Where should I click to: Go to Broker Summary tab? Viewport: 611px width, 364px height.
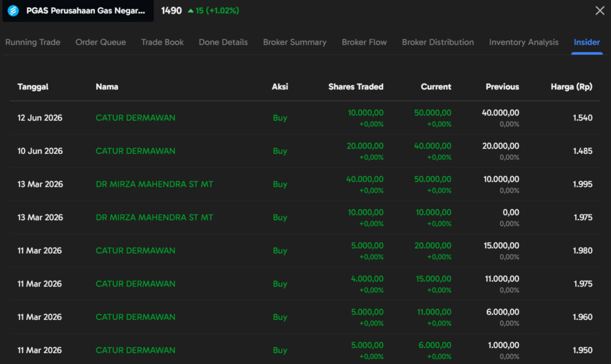(x=295, y=42)
